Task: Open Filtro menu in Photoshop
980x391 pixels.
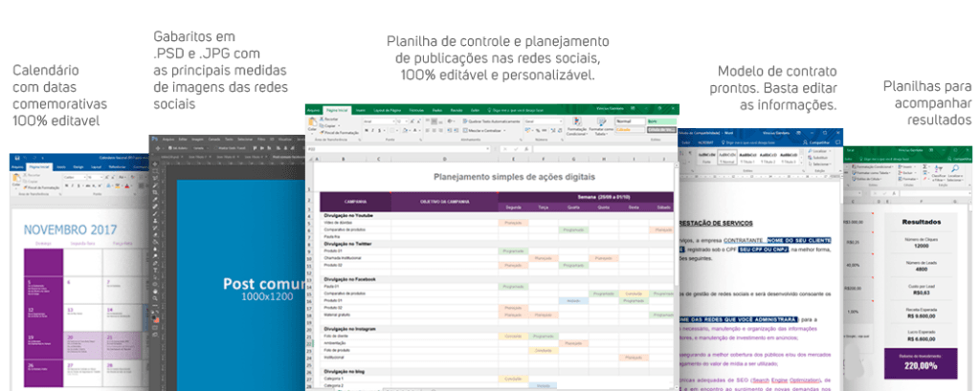Action: coord(261,140)
